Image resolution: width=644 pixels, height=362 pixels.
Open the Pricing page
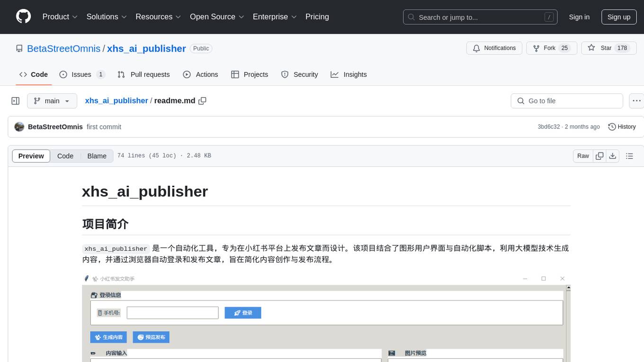click(317, 17)
